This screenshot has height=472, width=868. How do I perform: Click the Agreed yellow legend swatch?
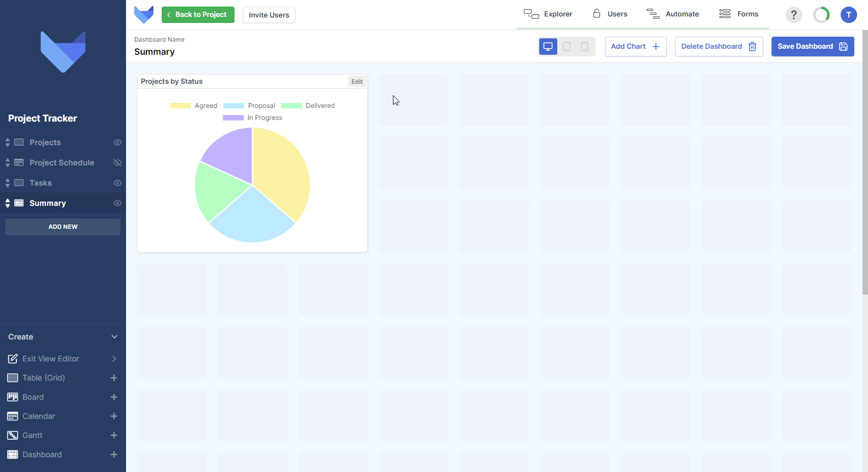(180, 106)
